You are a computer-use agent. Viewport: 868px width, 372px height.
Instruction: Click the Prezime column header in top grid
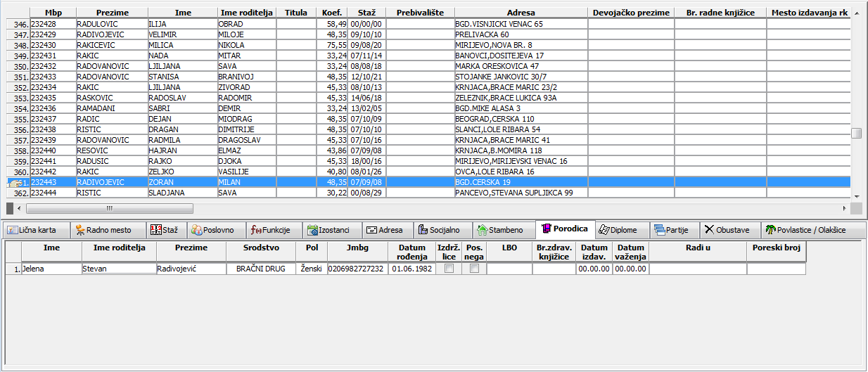click(112, 13)
